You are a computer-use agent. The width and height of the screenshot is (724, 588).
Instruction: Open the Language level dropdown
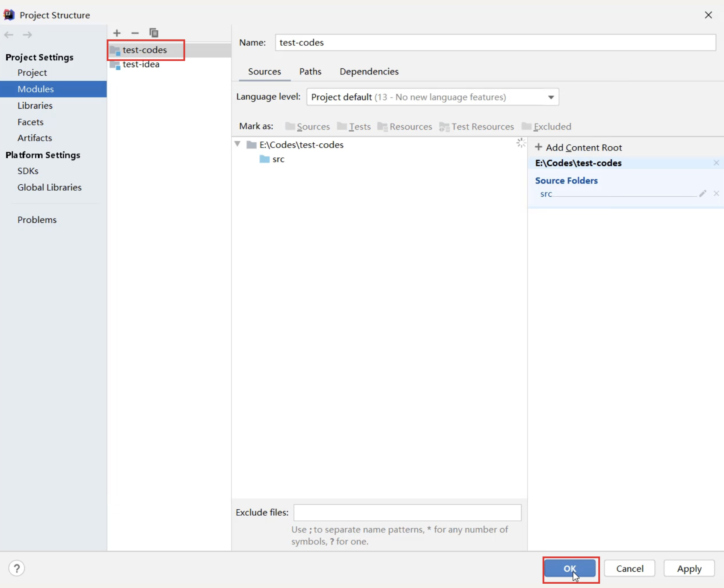pos(433,97)
